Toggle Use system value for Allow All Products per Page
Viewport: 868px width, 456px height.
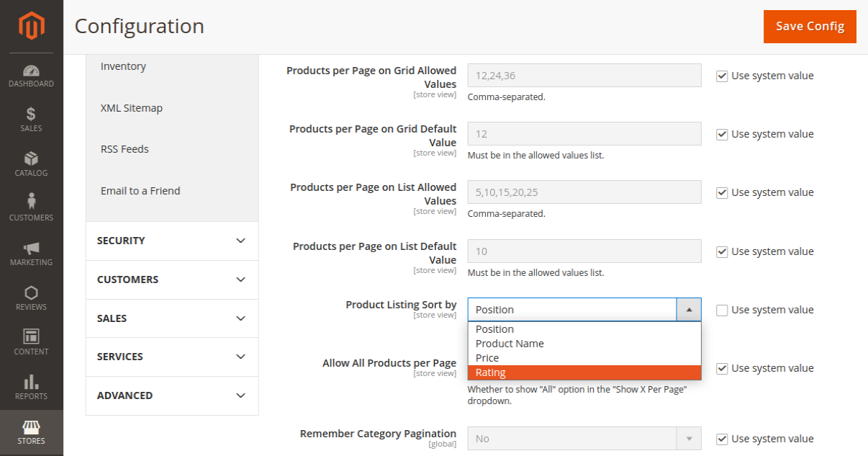coord(722,368)
